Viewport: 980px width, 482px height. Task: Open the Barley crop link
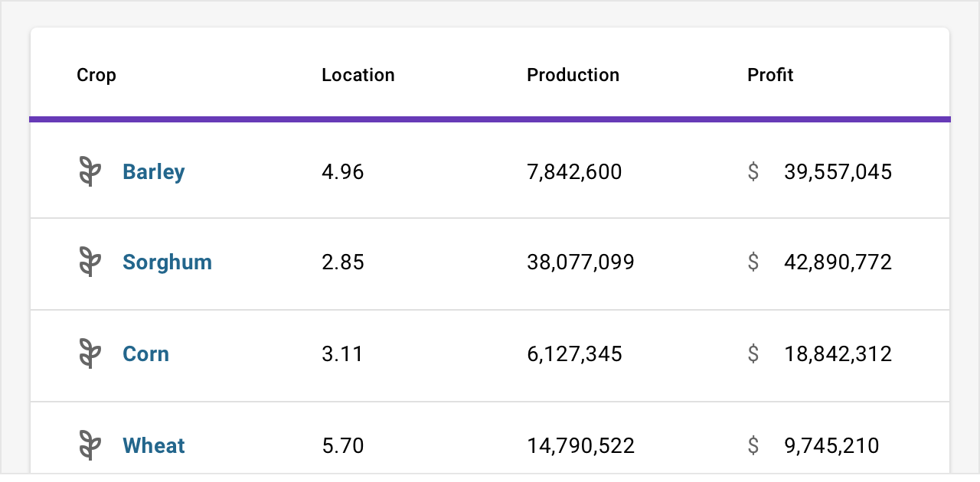click(x=153, y=171)
